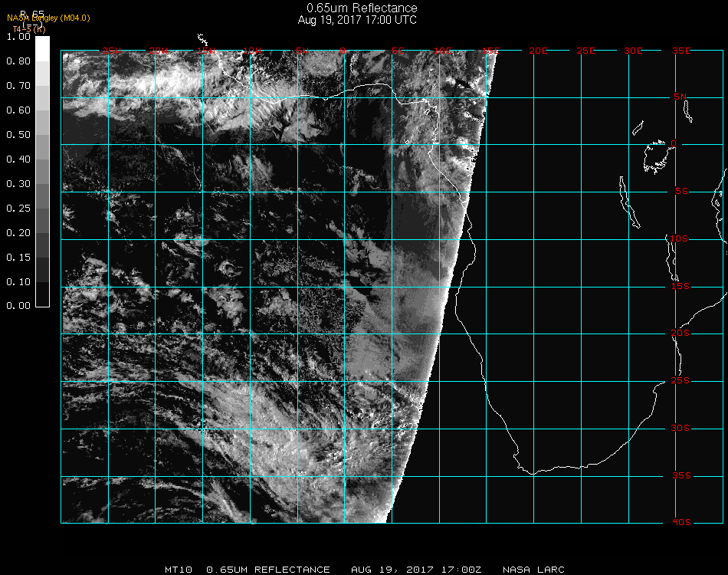Select the 10E longitude label

click(443, 51)
